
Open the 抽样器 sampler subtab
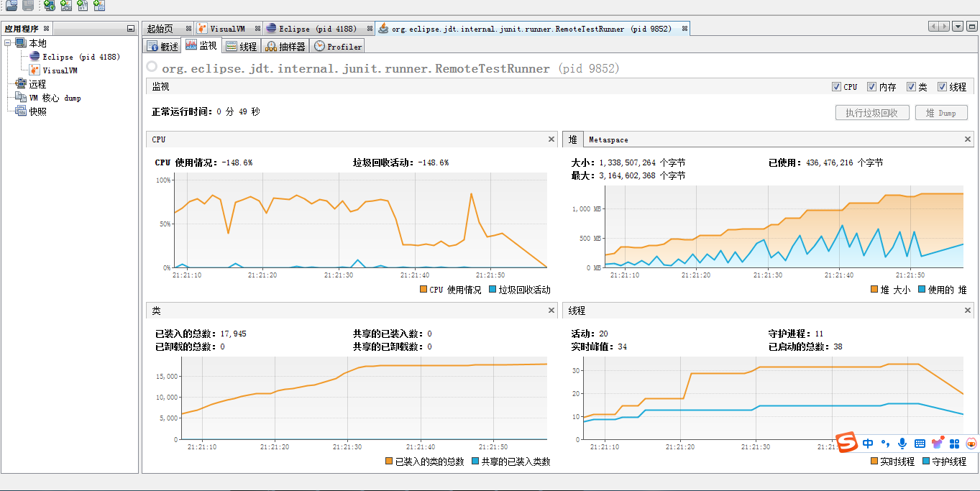[x=285, y=46]
